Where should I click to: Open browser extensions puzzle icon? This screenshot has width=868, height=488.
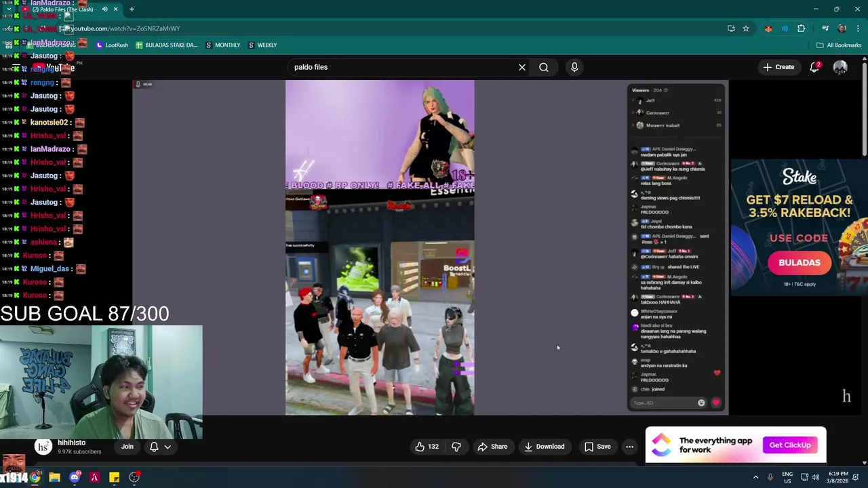[802, 28]
